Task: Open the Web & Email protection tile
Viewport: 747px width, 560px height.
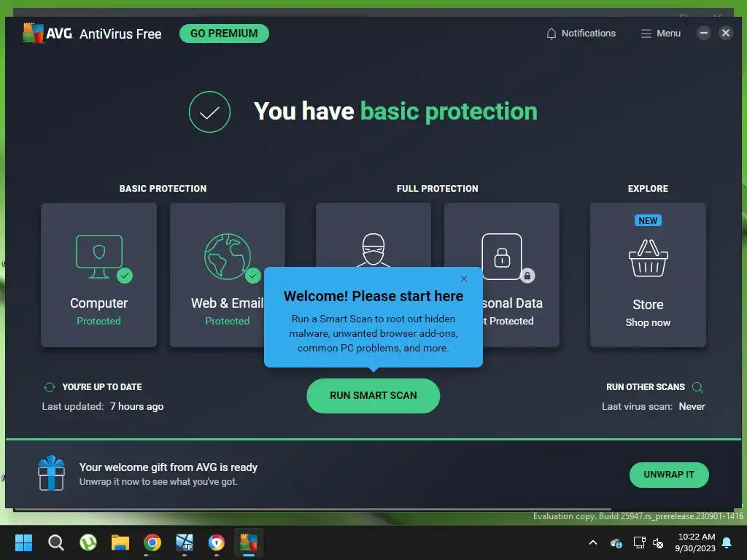Action: coord(228,275)
